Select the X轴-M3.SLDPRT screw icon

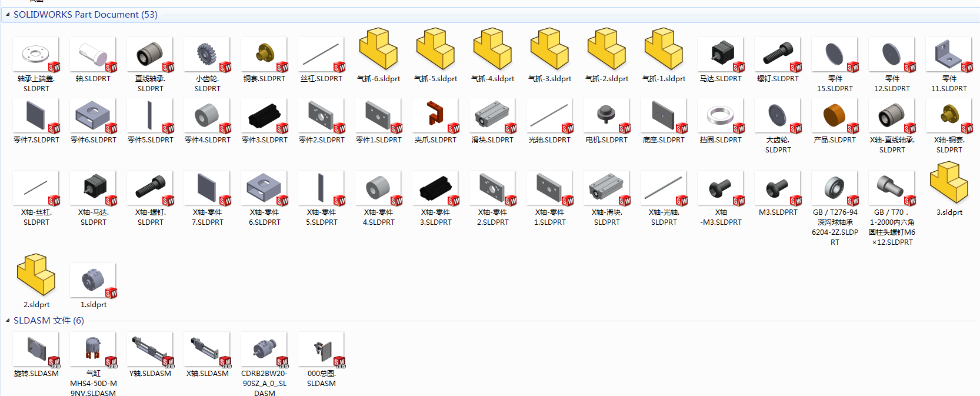pyautogui.click(x=721, y=188)
